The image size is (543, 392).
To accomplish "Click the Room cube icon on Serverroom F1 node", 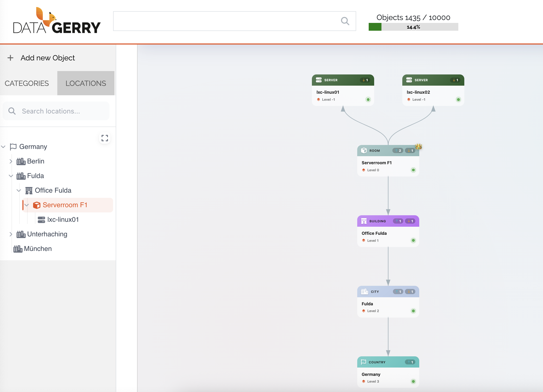I will pyautogui.click(x=364, y=150).
